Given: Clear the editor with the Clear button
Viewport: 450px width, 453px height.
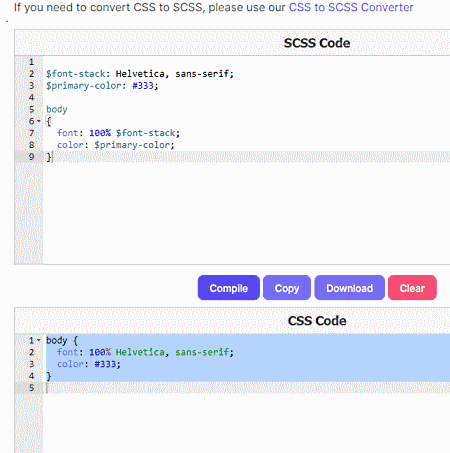Looking at the screenshot, I should coord(412,288).
